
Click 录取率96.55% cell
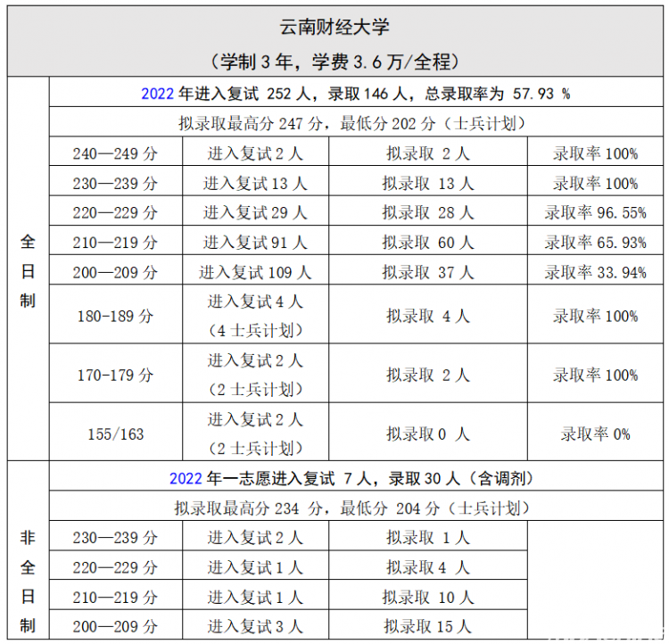pyautogui.click(x=595, y=211)
